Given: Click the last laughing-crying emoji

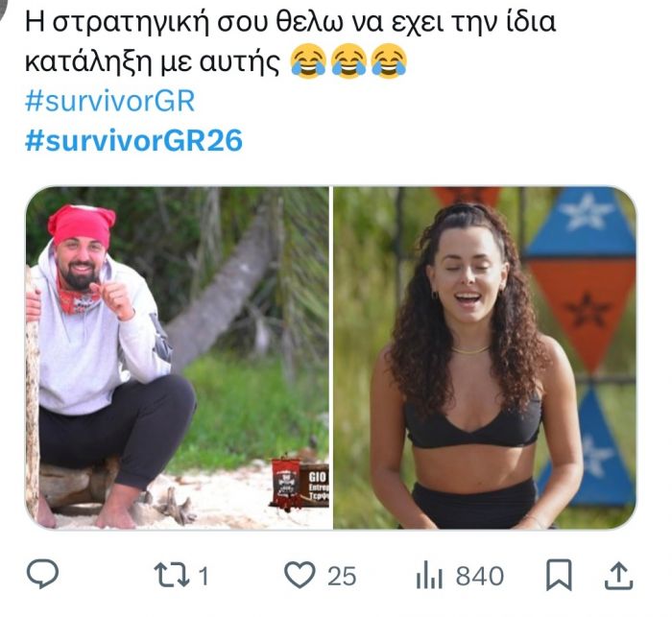Looking at the screenshot, I should pyautogui.click(x=389, y=61).
